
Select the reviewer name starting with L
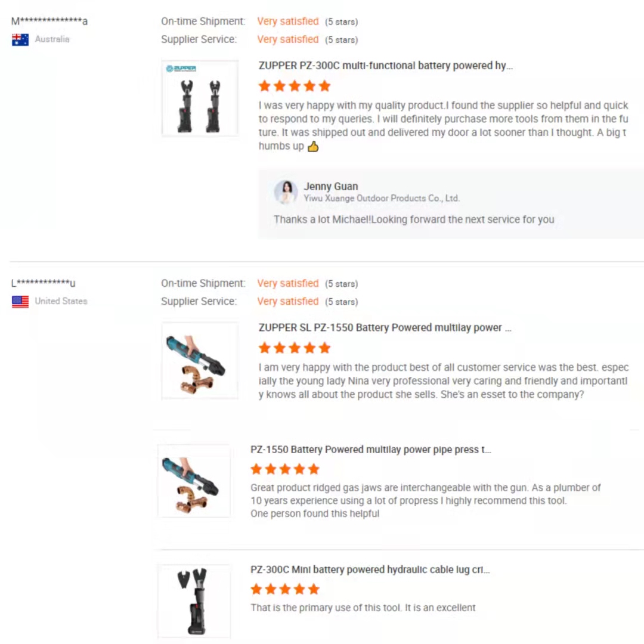(44, 283)
